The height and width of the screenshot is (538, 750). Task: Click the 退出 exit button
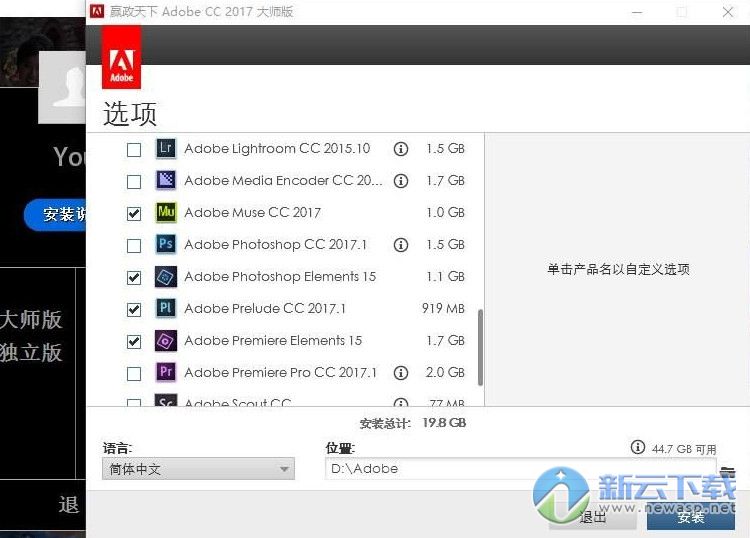593,517
